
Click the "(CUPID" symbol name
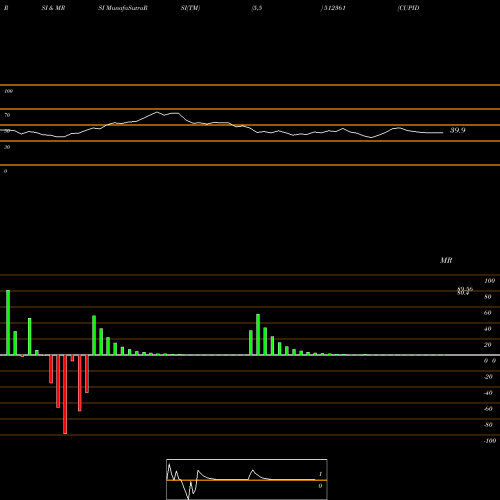(408, 8)
